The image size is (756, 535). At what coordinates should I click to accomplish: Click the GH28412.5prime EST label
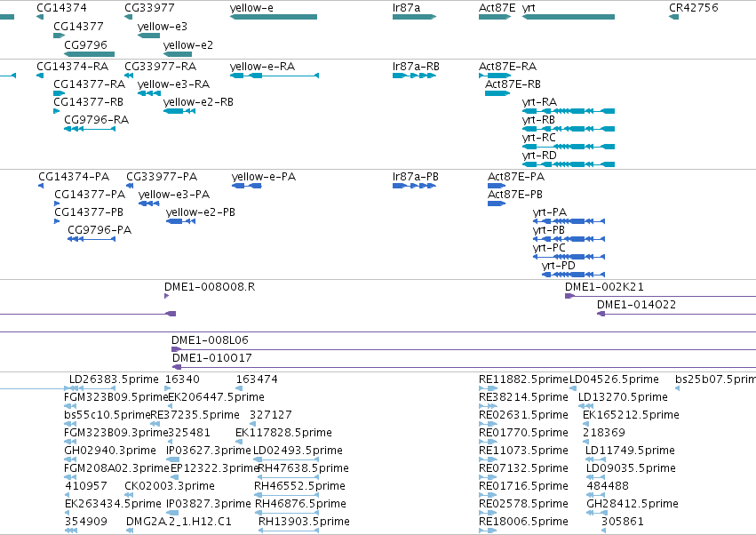[x=633, y=504]
